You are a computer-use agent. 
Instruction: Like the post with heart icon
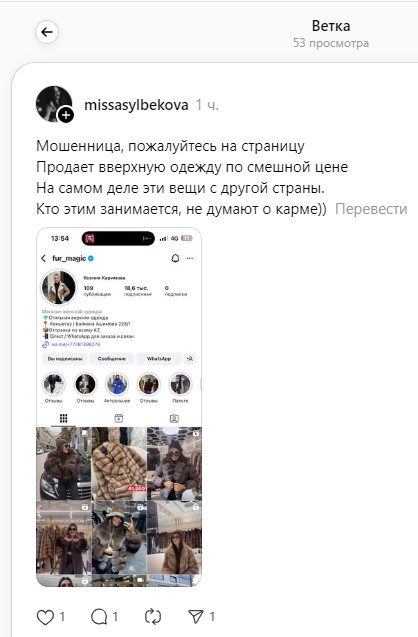coord(45,617)
